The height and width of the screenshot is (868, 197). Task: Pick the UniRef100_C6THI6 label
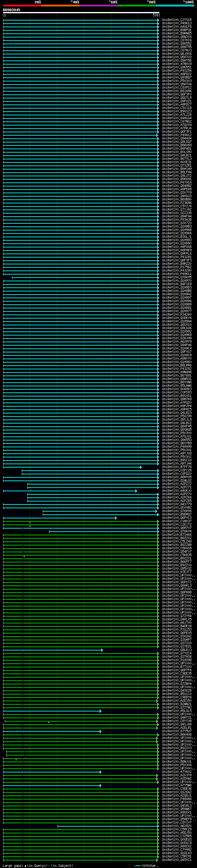pyautogui.click(x=177, y=40)
